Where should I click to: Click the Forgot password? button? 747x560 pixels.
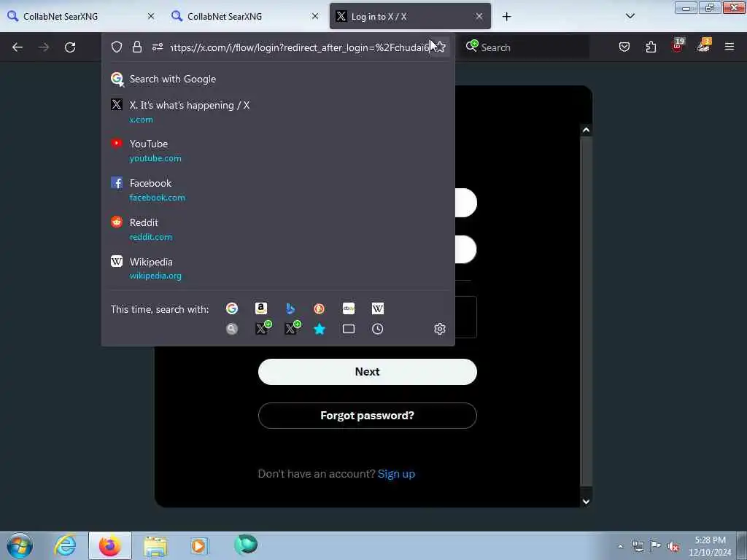(368, 416)
